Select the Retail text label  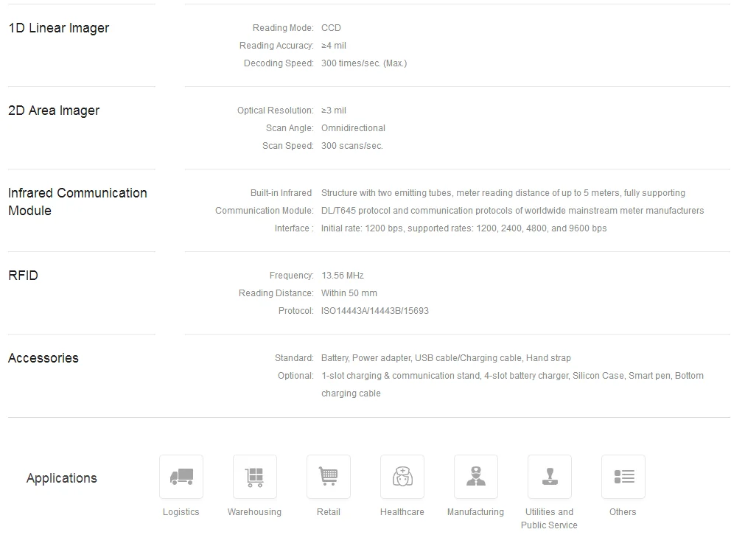[x=329, y=512]
